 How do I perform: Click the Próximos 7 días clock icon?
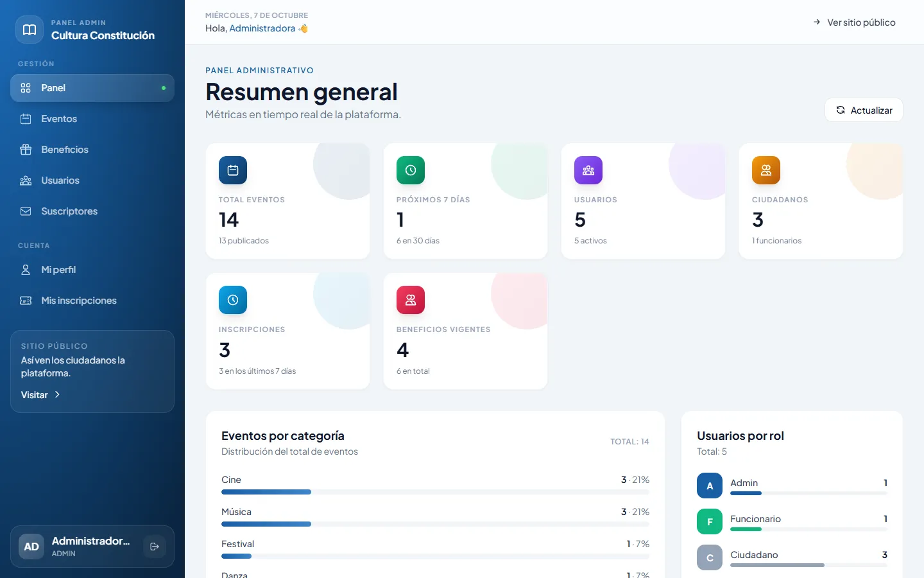pyautogui.click(x=411, y=170)
